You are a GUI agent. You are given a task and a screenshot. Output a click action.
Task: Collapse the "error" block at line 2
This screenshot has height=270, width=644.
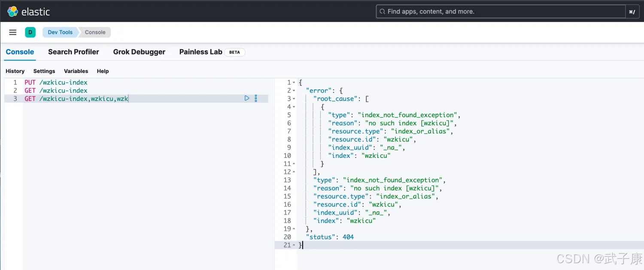[294, 91]
